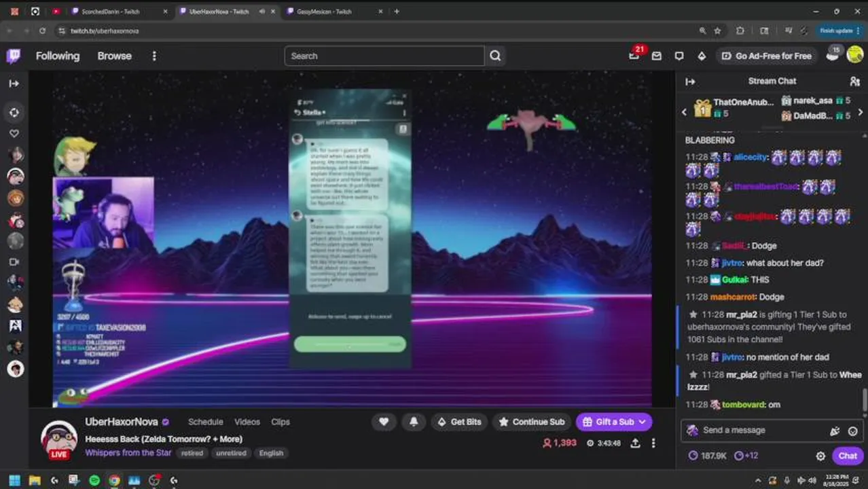
Task: Click the English language tag
Action: pos(271,453)
